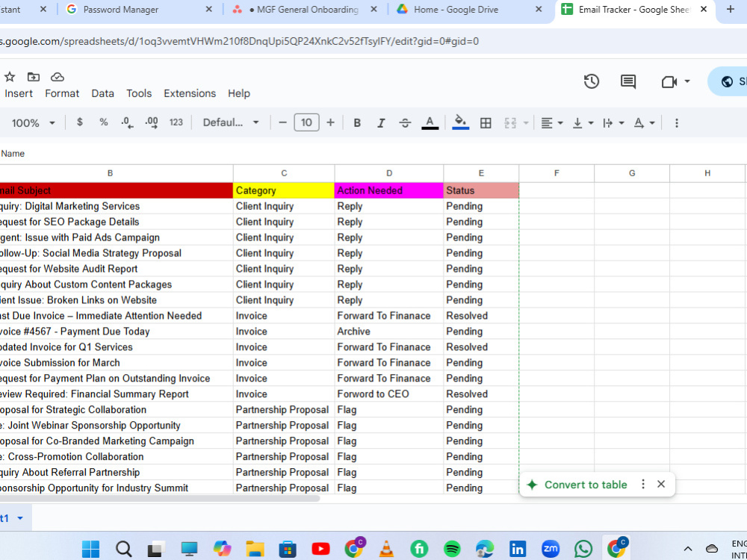The image size is (747, 560).
Task: Open the Data menu
Action: click(103, 93)
